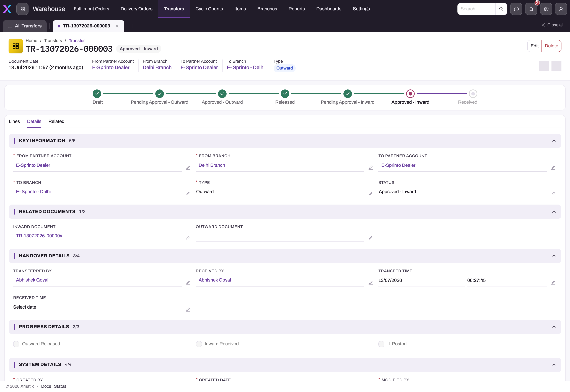Click Transfers in the breadcrumb
Viewport: 570px width, 392px height.
tap(53, 40)
